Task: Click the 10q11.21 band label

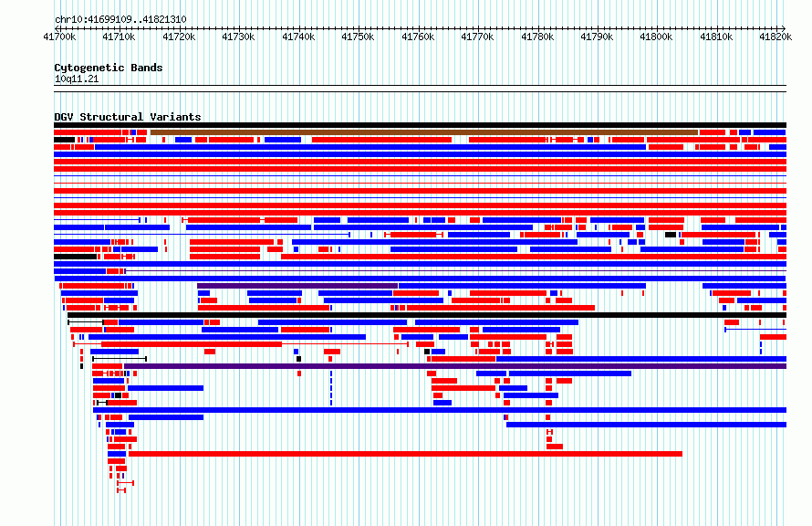Action: click(x=77, y=79)
